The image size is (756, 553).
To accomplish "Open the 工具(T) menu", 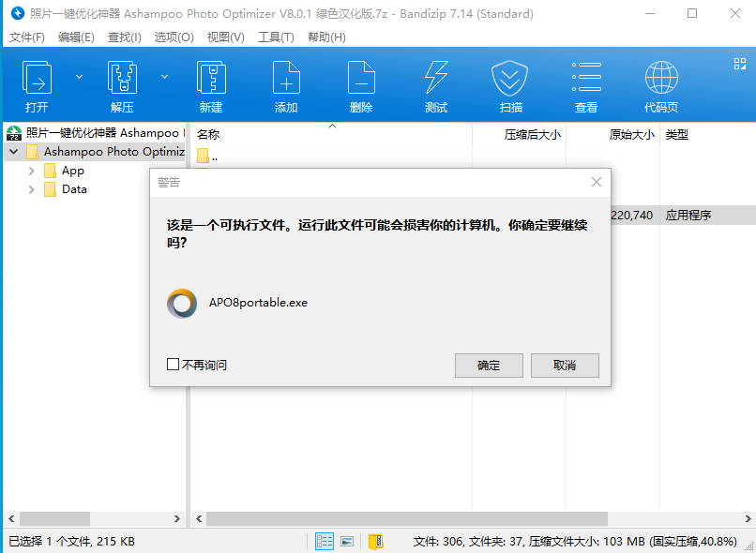I will click(276, 37).
